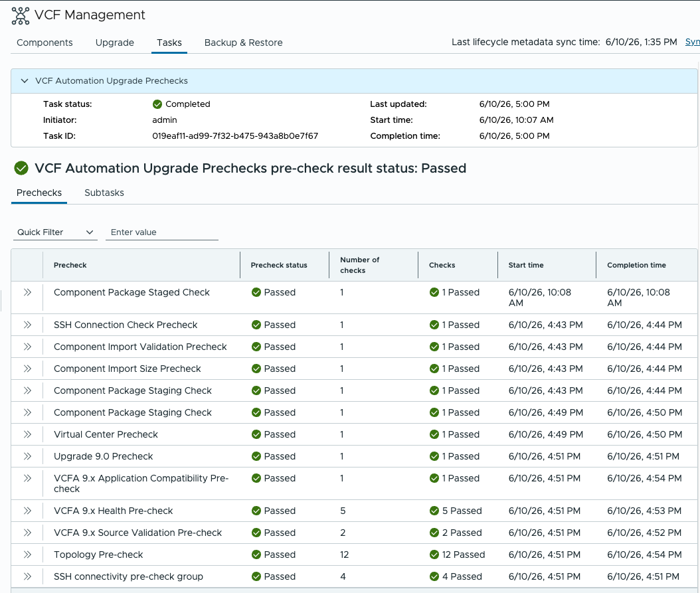Click the metadata sync time 6/10/26, 1:35 PM
This screenshot has height=593, width=700.
click(x=641, y=42)
